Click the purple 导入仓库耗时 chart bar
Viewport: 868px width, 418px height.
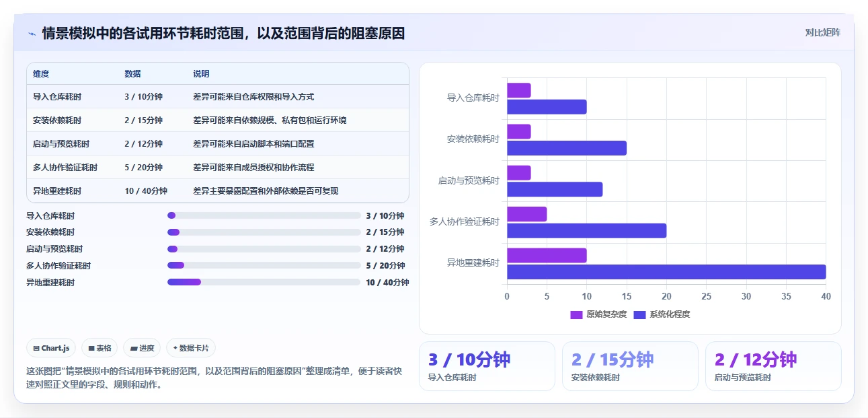coord(518,90)
